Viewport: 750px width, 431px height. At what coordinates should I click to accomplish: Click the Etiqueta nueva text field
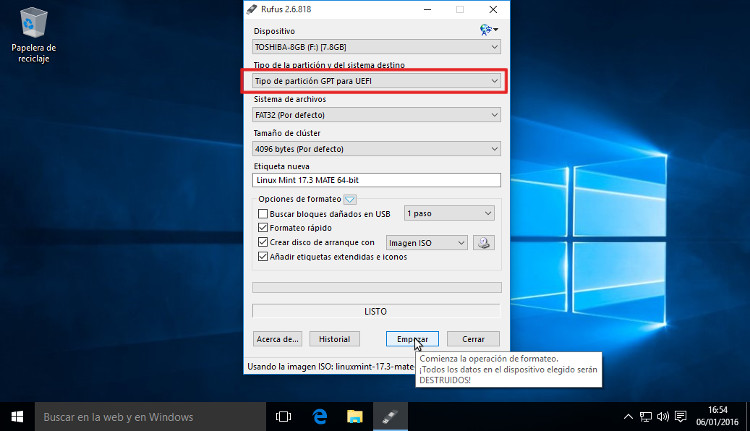pyautogui.click(x=376, y=180)
